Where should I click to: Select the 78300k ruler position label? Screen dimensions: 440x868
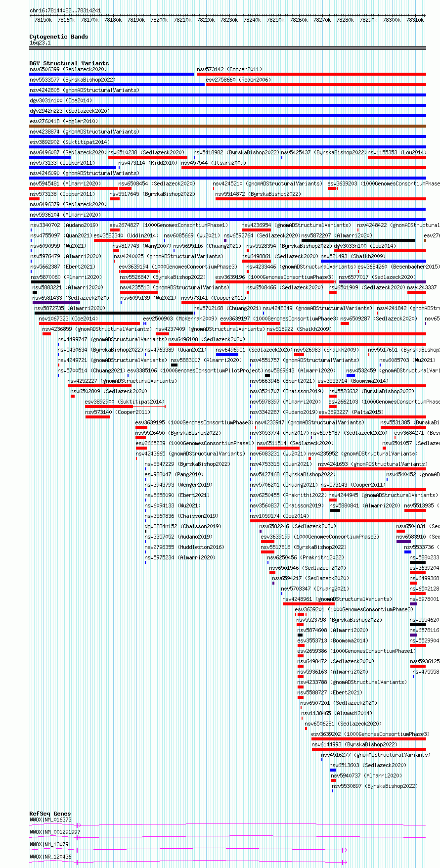click(x=392, y=20)
